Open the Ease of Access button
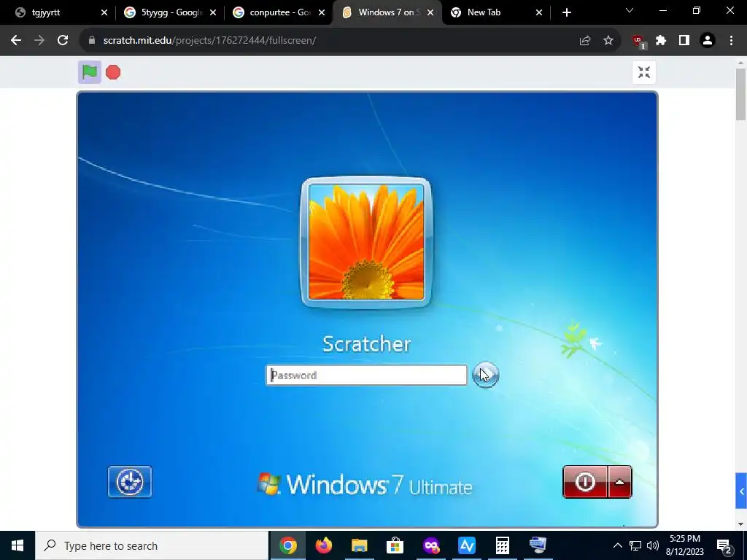 [x=130, y=482]
